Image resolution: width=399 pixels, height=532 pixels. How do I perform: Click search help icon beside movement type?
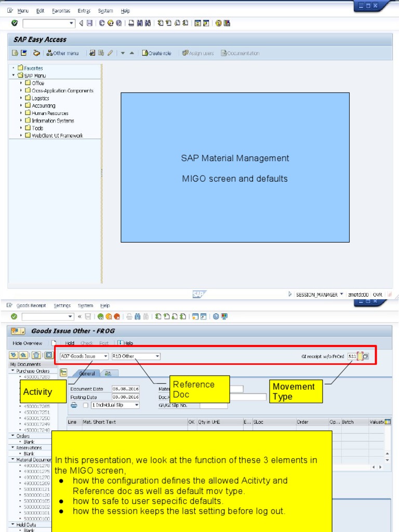365,356
